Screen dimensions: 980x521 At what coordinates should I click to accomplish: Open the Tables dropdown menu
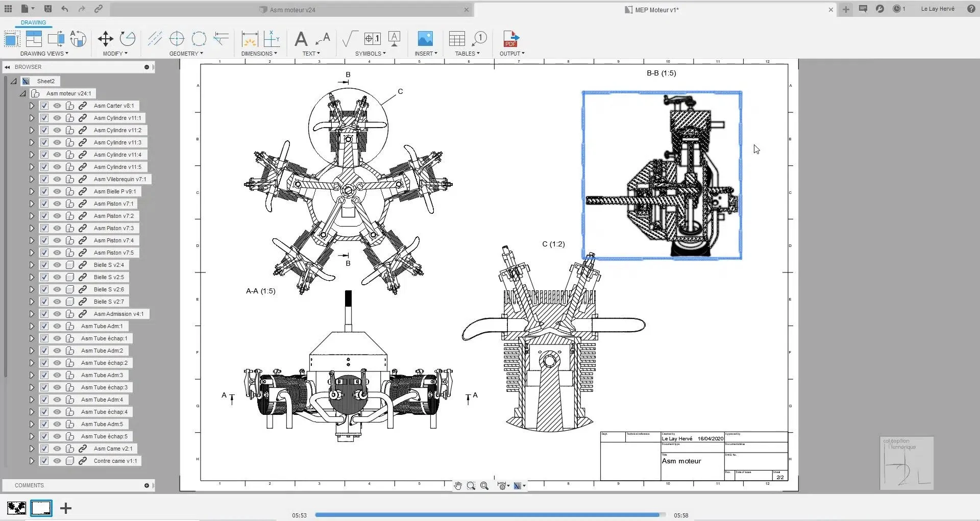pos(467,53)
